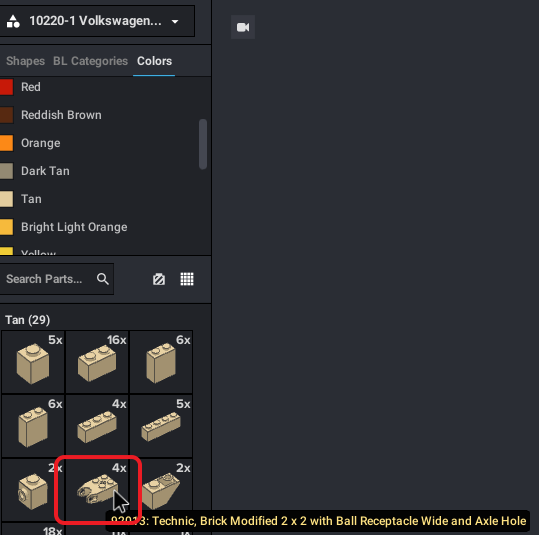Click the search magnifier icon

pos(102,279)
